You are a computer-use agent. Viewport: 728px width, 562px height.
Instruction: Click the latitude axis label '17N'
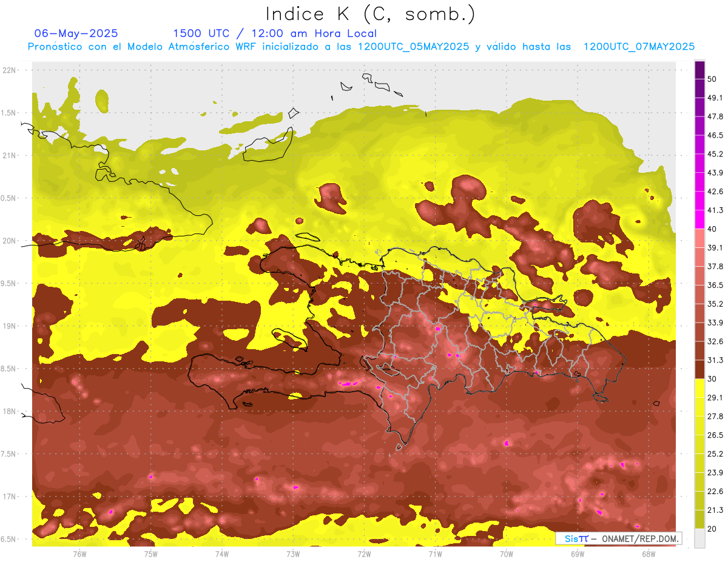point(10,497)
